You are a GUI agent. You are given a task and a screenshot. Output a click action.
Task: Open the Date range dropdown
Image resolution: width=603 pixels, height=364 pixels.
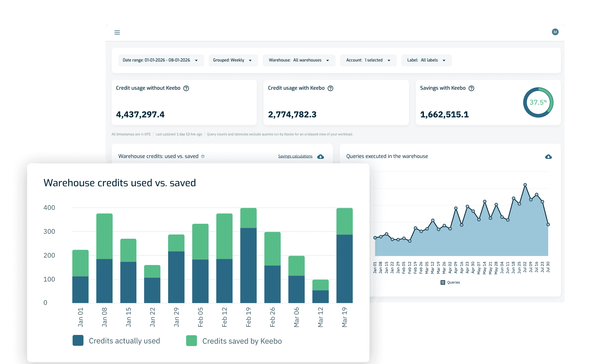click(161, 60)
